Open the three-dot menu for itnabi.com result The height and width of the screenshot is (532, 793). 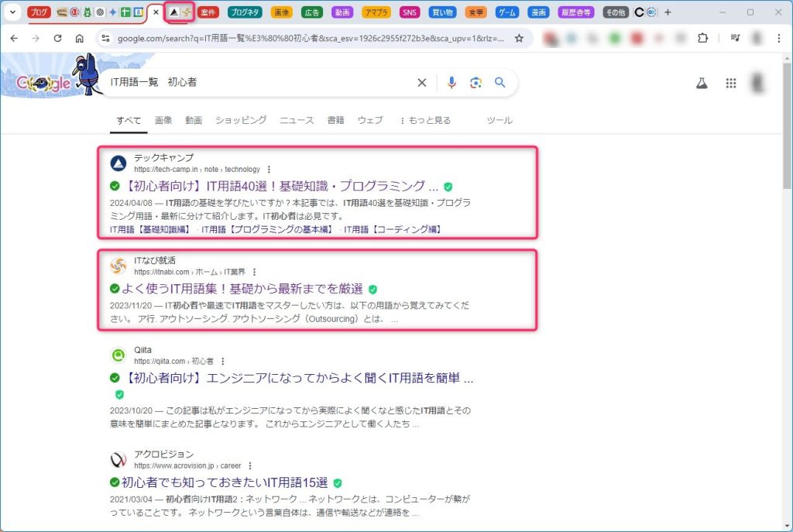pos(254,272)
